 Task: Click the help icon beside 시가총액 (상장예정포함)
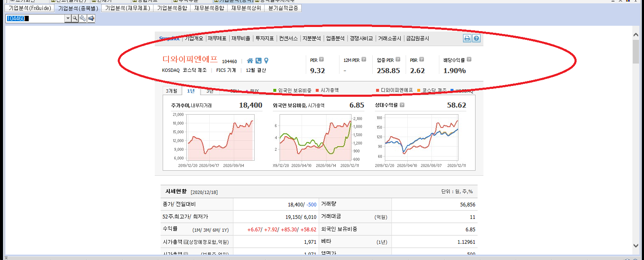pos(186,242)
